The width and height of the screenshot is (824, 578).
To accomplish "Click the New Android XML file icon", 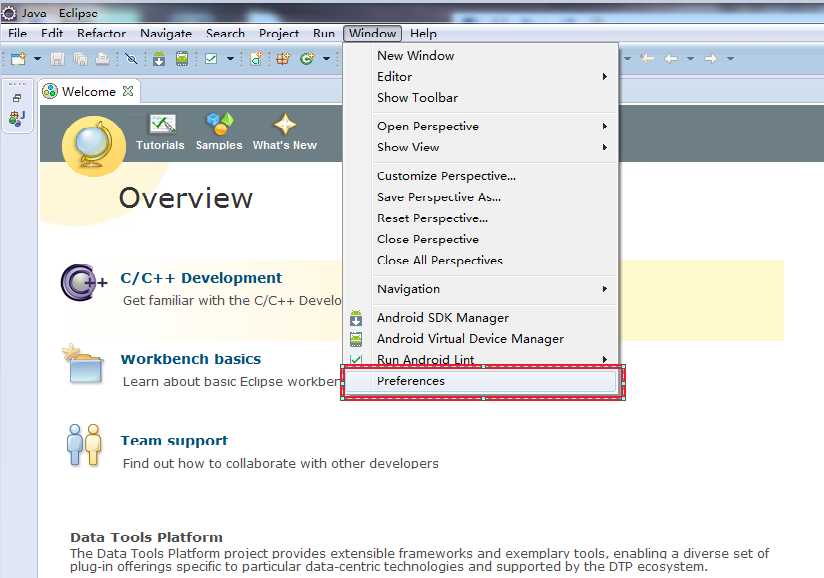I will [256, 58].
